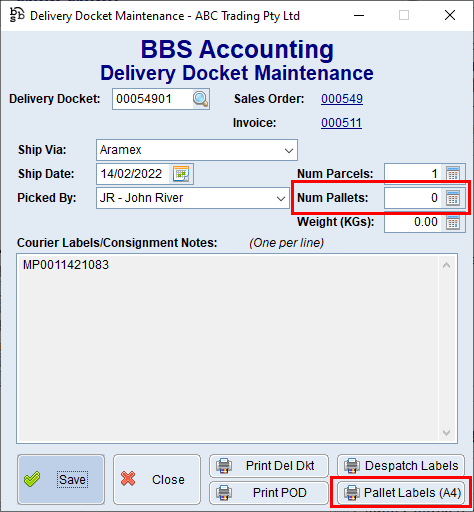
Task: Click inside the Courier Labels notes text area
Action: point(228,348)
